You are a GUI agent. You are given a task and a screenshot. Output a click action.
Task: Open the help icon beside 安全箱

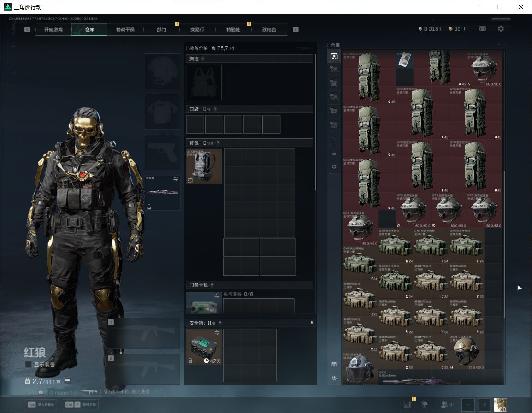coord(220,323)
